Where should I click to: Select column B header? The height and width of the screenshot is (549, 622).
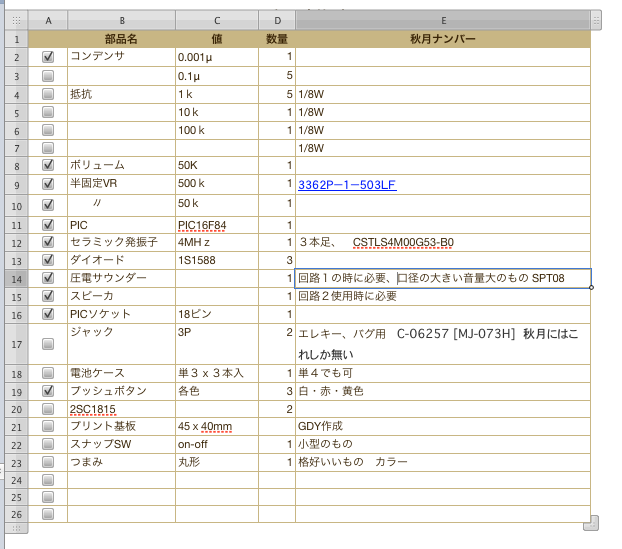click(x=121, y=20)
